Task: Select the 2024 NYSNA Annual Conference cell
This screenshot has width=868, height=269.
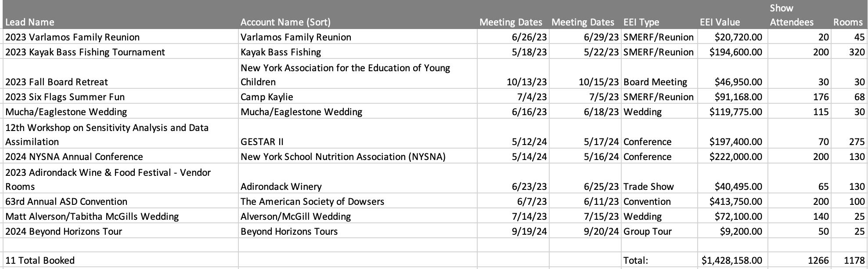Action: (120, 156)
